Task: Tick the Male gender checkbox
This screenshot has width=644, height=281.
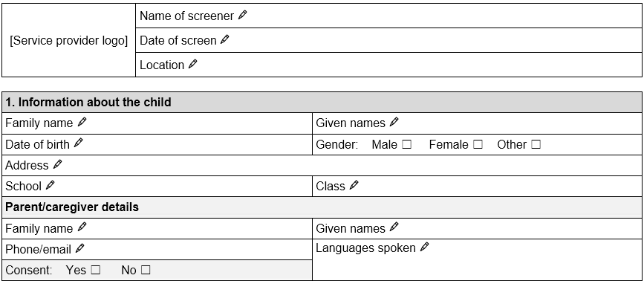Action: pyautogui.click(x=406, y=144)
